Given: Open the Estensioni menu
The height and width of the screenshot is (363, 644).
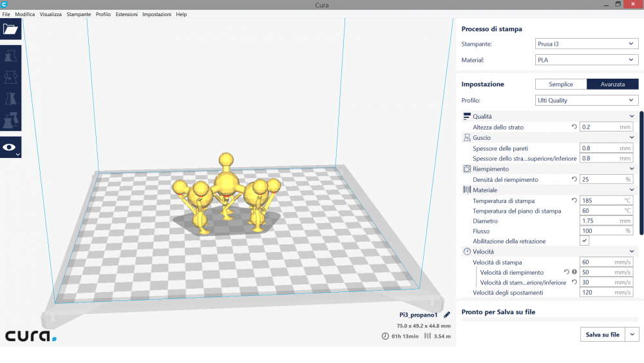Looking at the screenshot, I should pyautogui.click(x=126, y=14).
